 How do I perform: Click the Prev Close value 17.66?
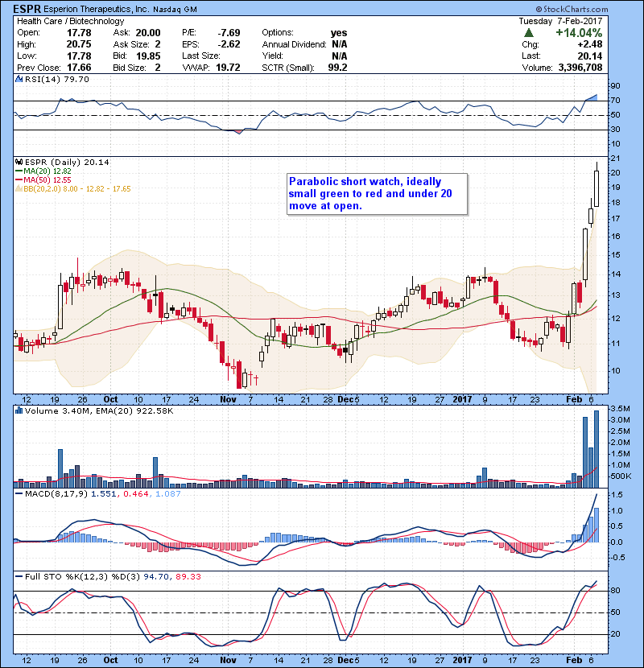79,68
